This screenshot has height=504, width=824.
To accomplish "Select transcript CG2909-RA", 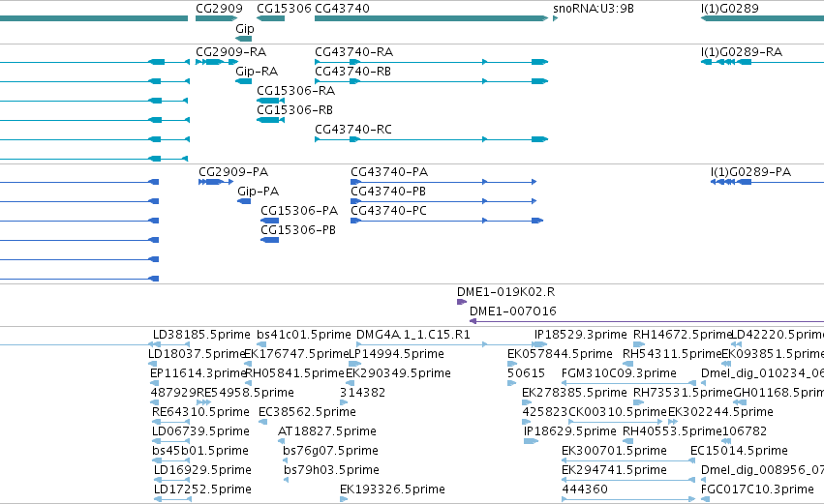I will click(230, 52).
